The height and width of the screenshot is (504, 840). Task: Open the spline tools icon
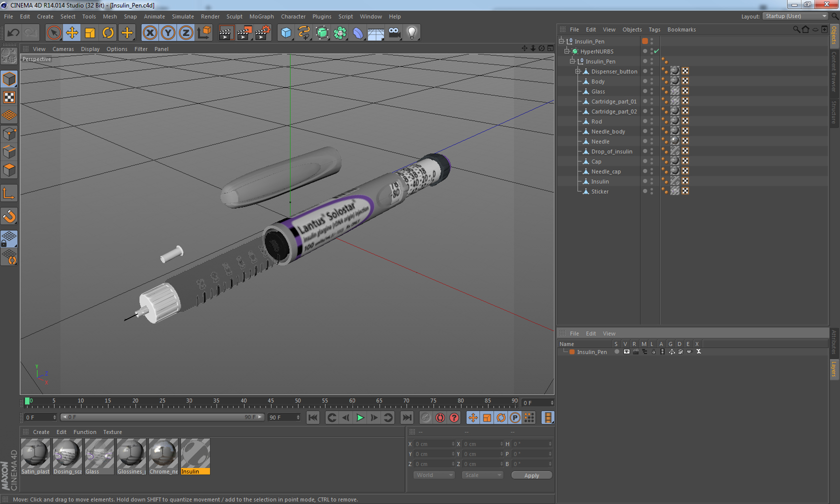304,33
